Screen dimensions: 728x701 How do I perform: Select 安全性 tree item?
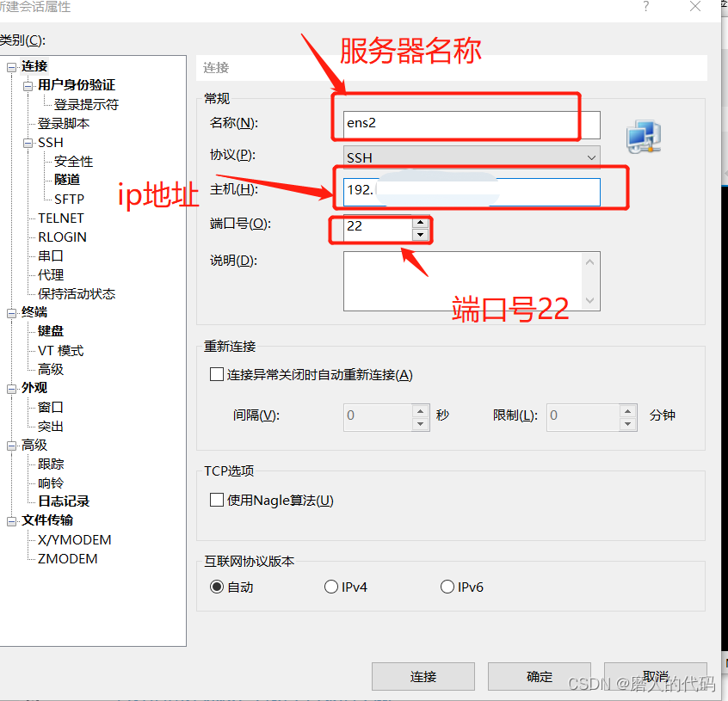73,162
